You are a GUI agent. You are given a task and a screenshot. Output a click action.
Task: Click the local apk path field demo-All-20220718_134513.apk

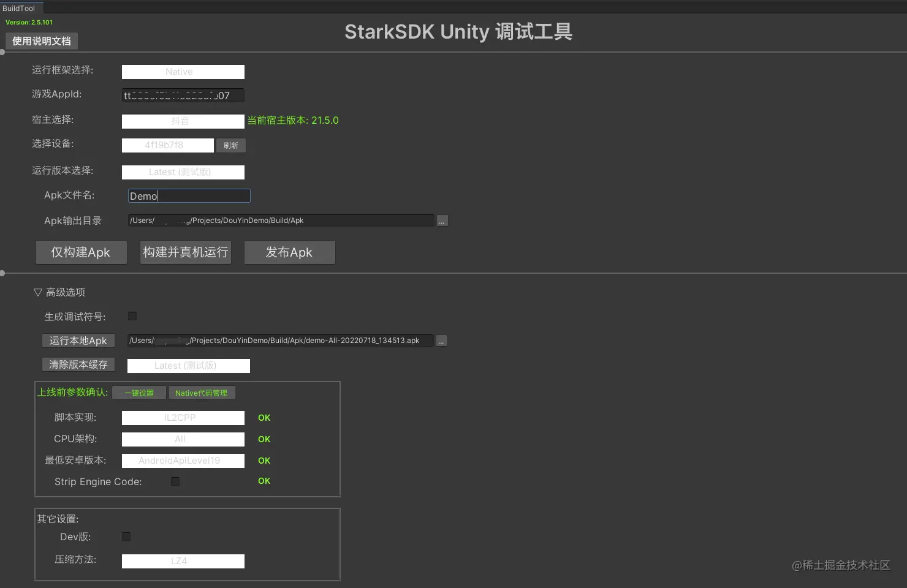click(x=281, y=341)
